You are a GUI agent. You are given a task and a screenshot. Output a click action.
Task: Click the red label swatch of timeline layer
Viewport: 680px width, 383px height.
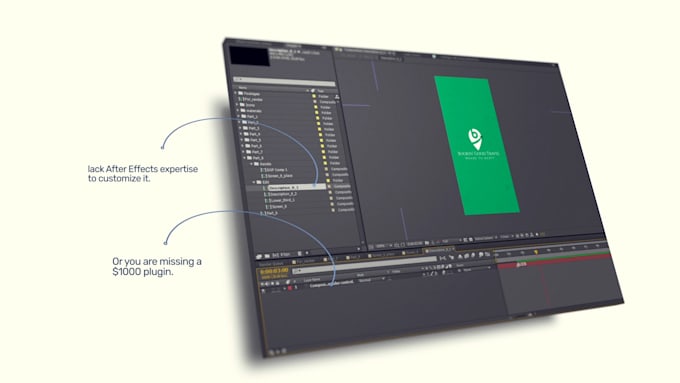290,288
